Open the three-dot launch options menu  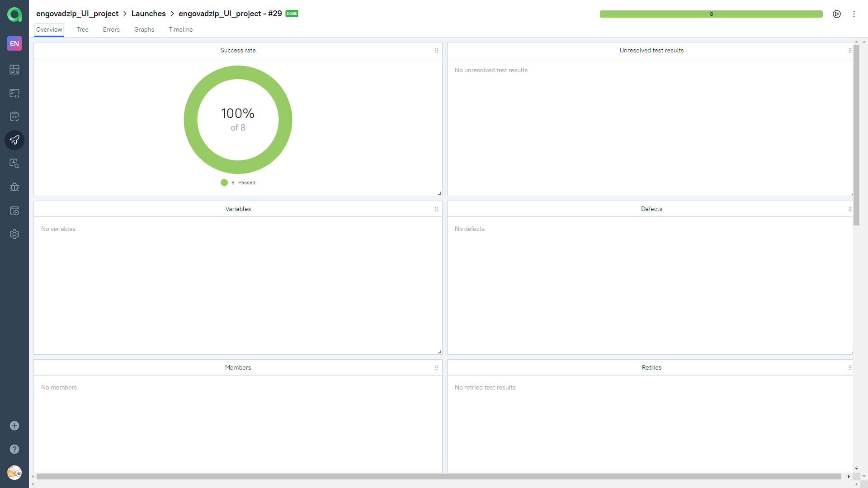coord(854,14)
